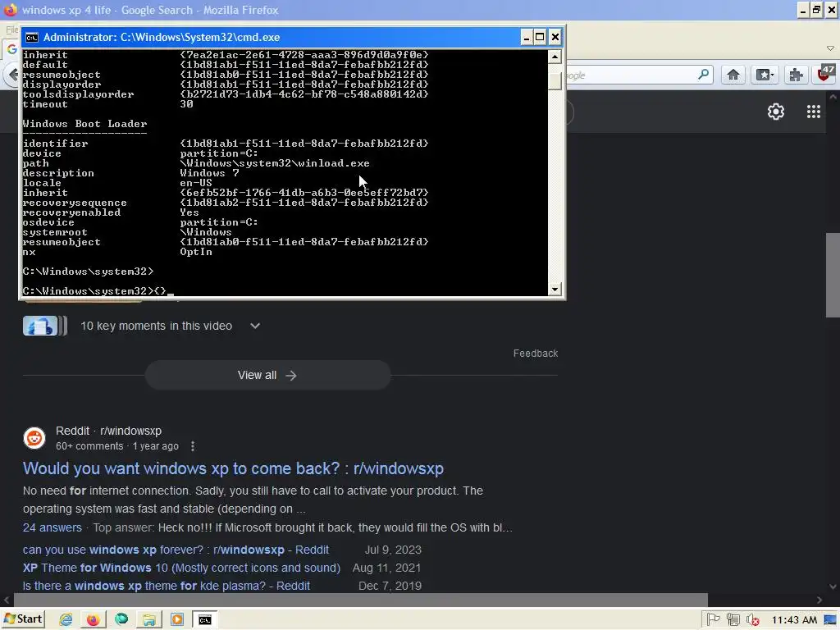840x630 pixels.
Task: Open the media player taskbar icon
Action: pos(177,620)
